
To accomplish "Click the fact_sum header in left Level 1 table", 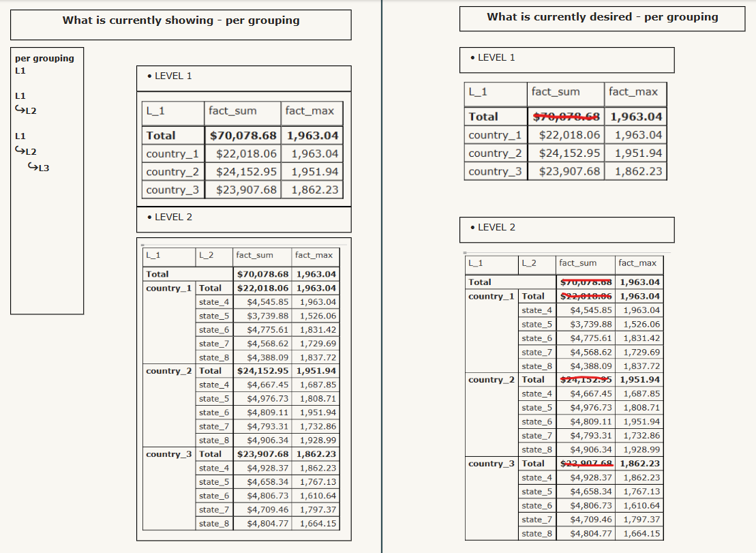I will click(x=232, y=111).
